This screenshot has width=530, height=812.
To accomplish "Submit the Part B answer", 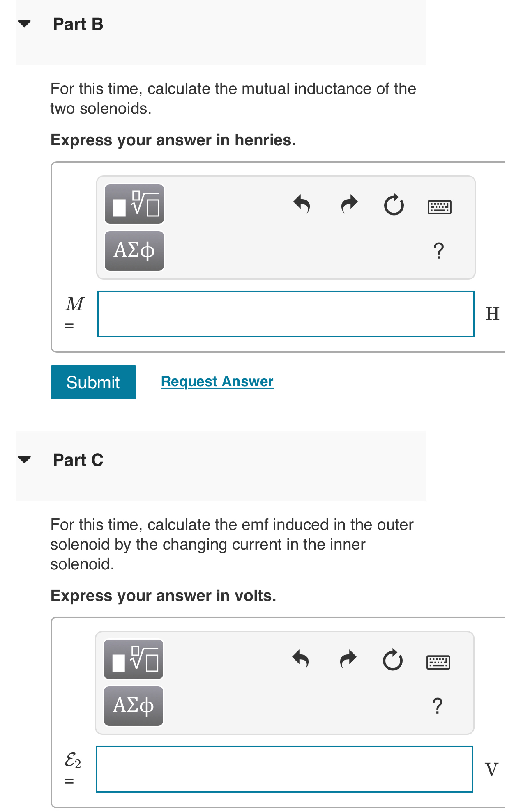I will point(93,382).
